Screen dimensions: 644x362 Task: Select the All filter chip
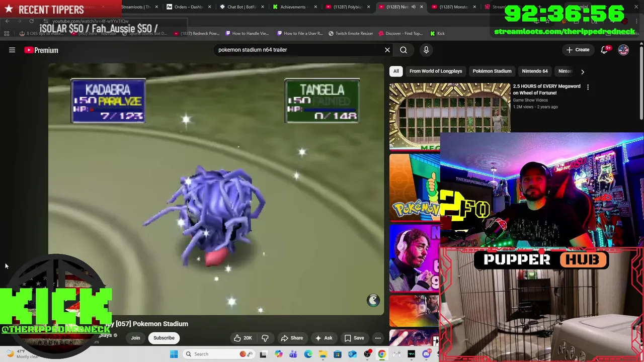tap(396, 71)
